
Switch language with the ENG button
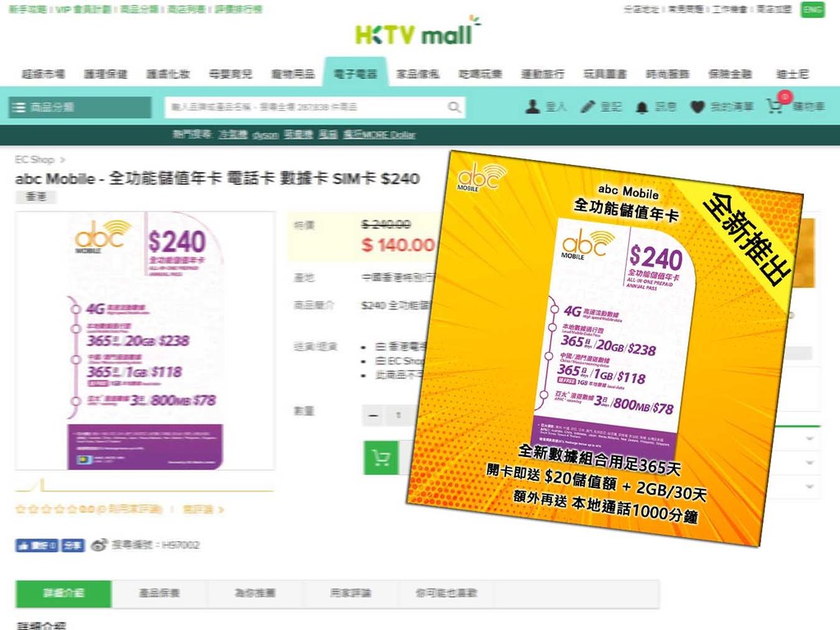click(812, 9)
